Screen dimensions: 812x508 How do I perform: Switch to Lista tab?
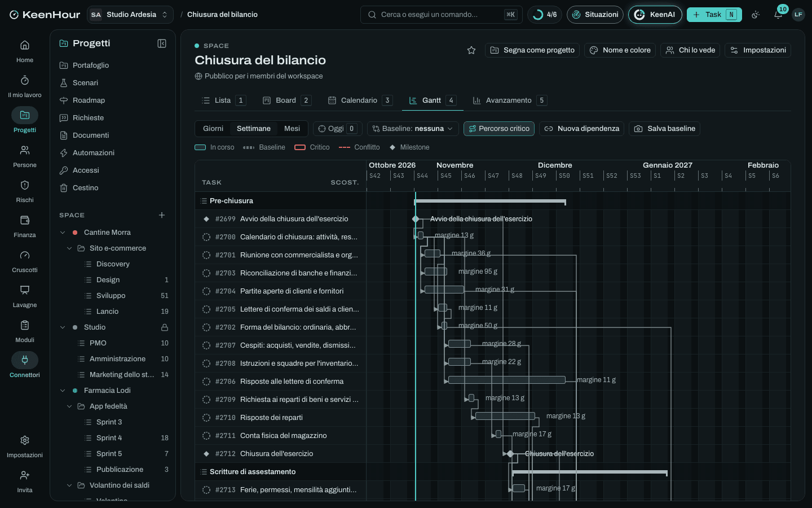point(223,100)
